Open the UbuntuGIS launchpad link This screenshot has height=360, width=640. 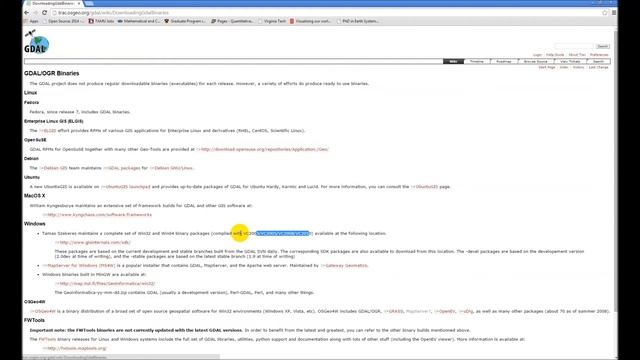point(126,187)
